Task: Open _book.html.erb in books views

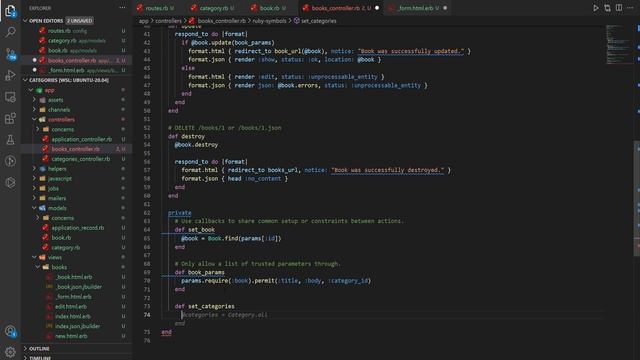Action: point(74,277)
